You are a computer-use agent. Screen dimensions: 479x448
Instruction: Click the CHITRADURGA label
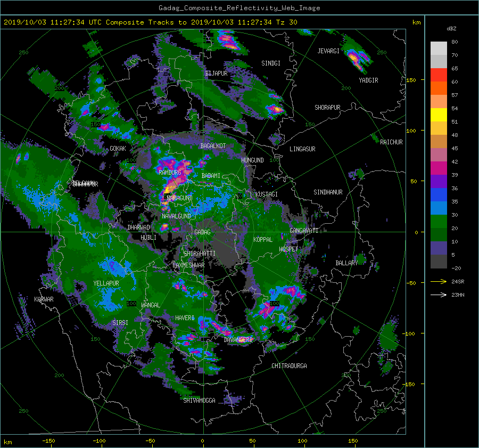290,366
